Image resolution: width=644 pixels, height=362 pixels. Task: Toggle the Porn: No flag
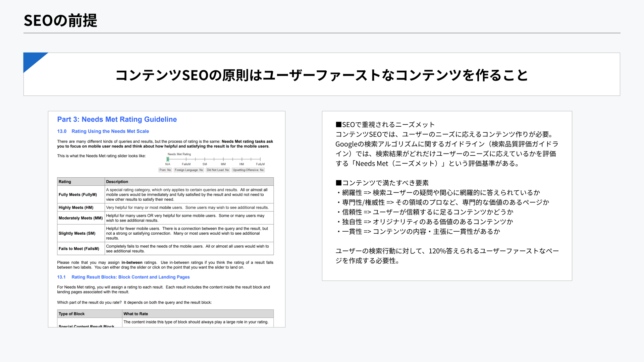[165, 170]
